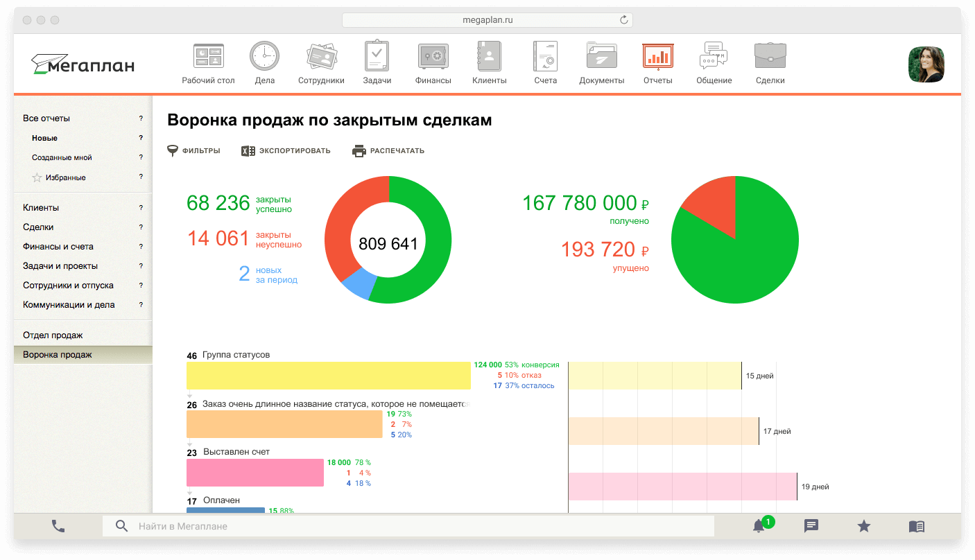
Task: Click the 2 новых за период figure
Action: (x=268, y=274)
